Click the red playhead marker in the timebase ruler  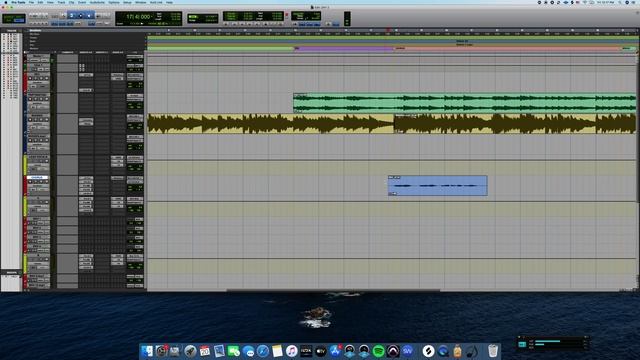pos(388,30)
